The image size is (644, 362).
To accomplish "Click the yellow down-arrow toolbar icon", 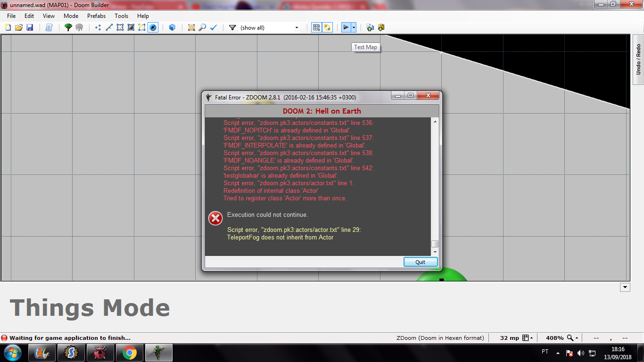I will 381,27.
